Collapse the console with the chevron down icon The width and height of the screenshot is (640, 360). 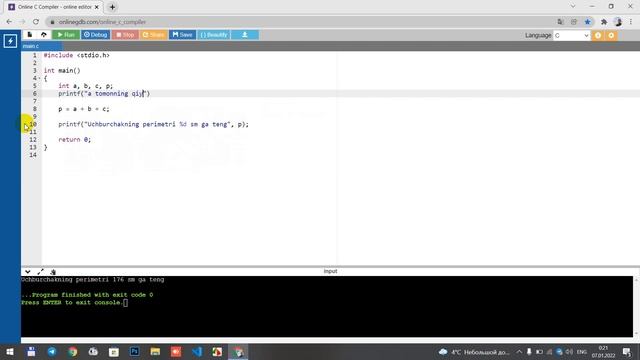[27, 271]
